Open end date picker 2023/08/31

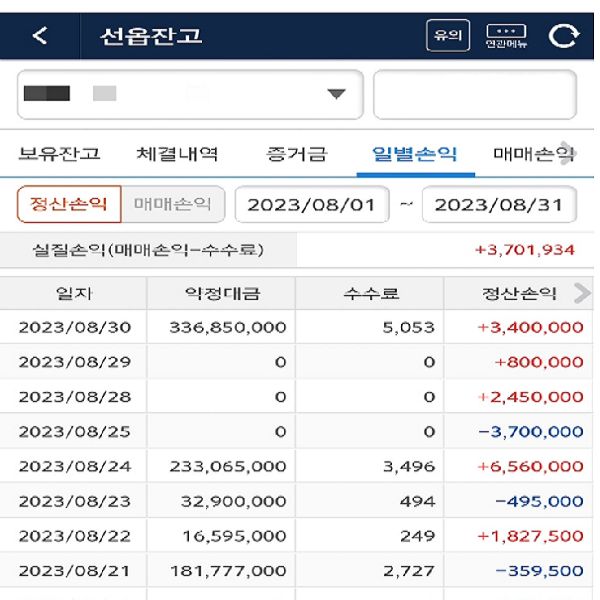coord(498,205)
